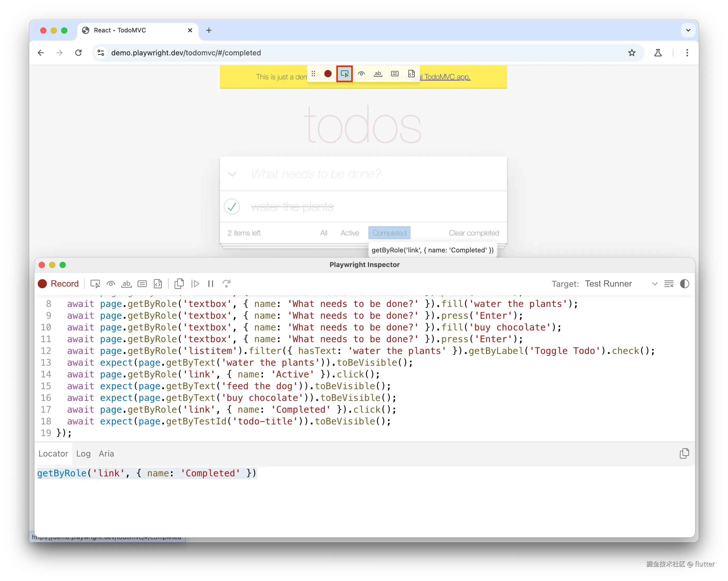Click the Active filter link
This screenshot has height=581, width=728.
349,233
